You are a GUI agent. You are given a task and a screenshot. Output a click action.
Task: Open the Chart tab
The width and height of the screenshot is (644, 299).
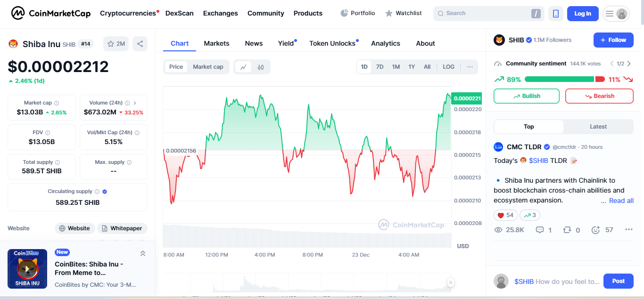[180, 43]
